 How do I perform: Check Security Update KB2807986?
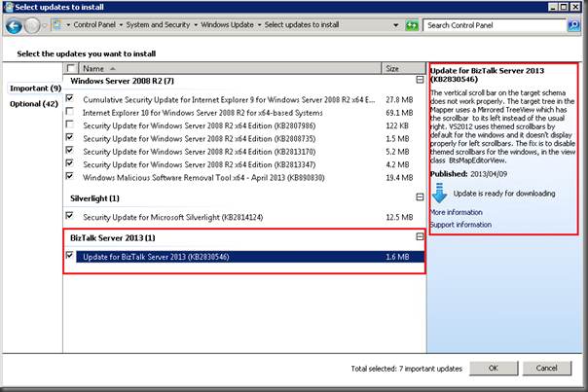[69, 125]
